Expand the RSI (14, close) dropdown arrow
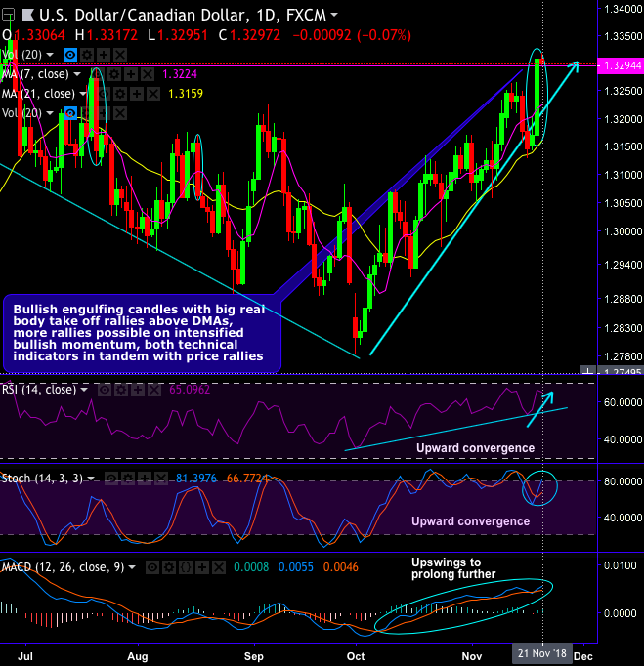The width and height of the screenshot is (644, 666). point(84,390)
